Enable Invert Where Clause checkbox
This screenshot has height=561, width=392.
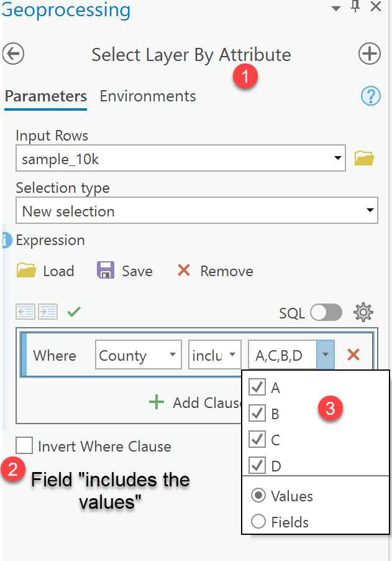coord(25,446)
